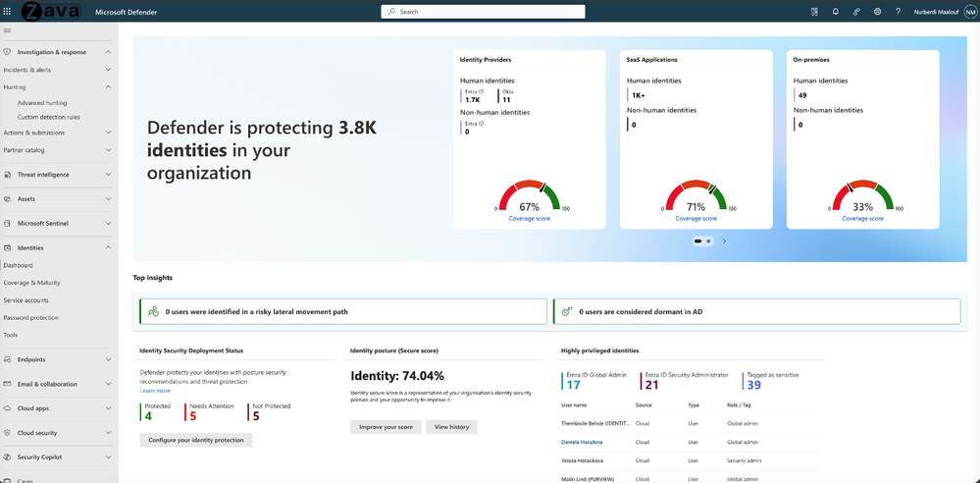The height and width of the screenshot is (483, 980).
Task: Open the risky lateral movement path insight
Action: [x=343, y=311]
